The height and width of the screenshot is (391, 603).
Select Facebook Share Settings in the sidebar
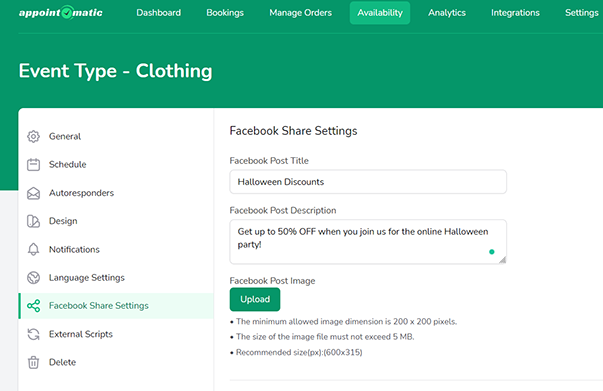(116, 306)
